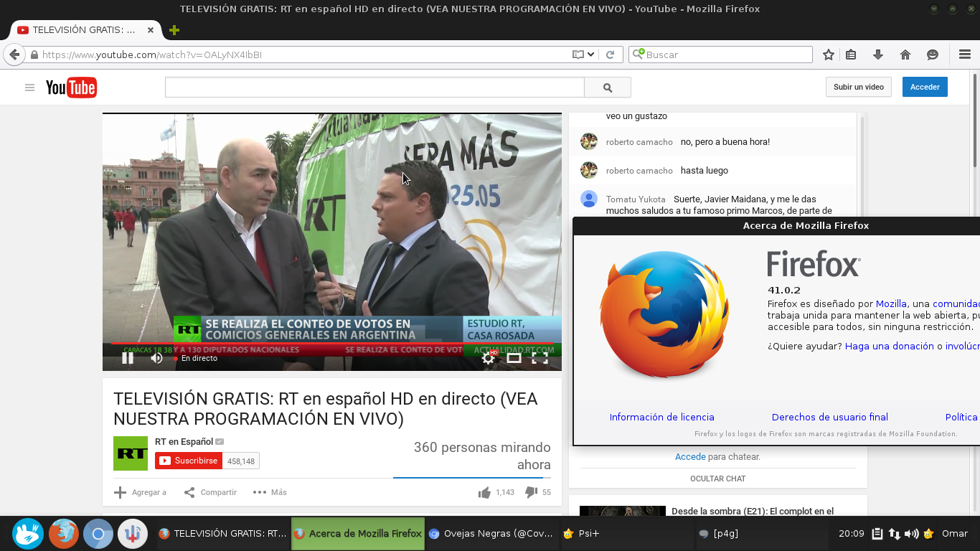Open Desde la sombra (E21) suggested video
Image resolution: width=980 pixels, height=551 pixels.
pos(753,512)
